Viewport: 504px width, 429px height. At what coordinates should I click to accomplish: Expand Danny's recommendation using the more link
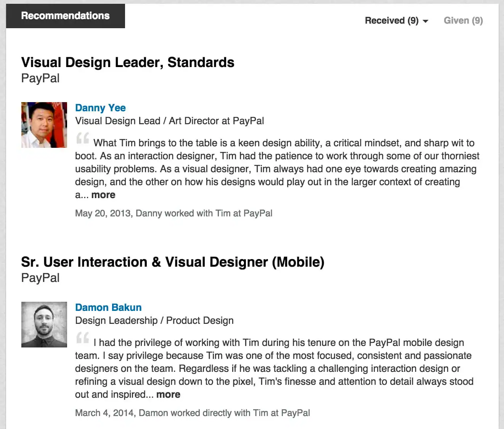103,195
